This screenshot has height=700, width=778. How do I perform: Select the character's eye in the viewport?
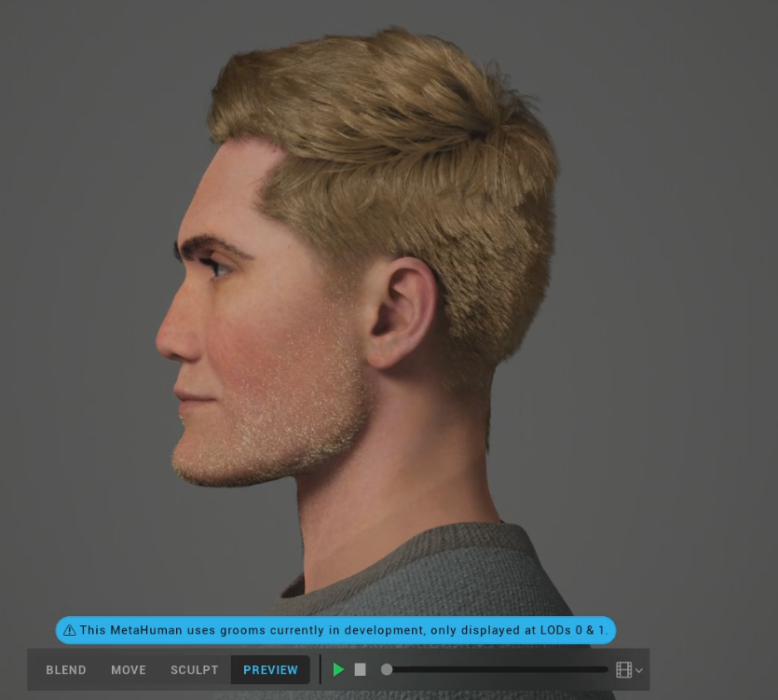[216, 268]
